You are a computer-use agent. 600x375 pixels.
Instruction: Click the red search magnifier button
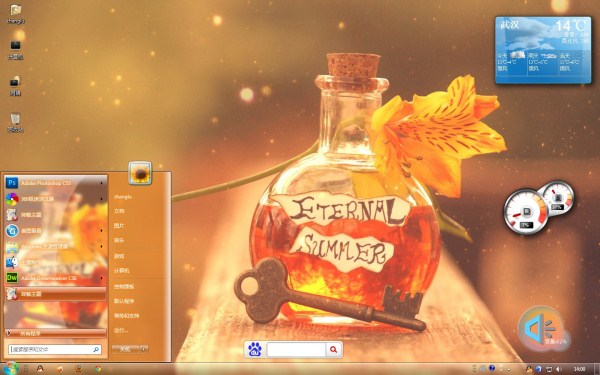click(334, 349)
